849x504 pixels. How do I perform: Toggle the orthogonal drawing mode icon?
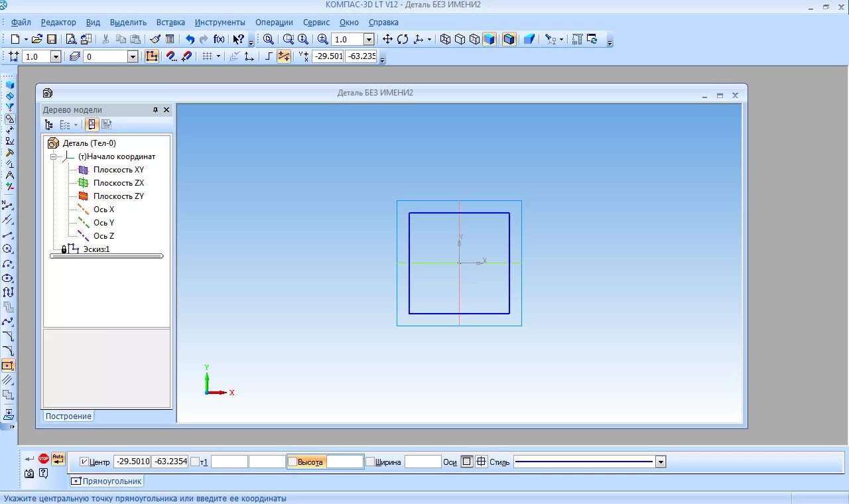pyautogui.click(x=269, y=56)
